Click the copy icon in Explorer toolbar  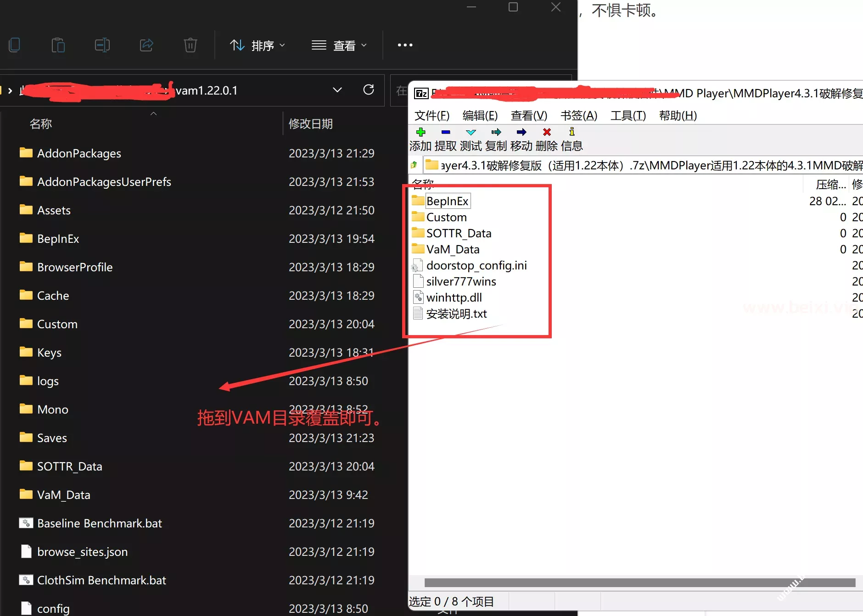click(14, 45)
